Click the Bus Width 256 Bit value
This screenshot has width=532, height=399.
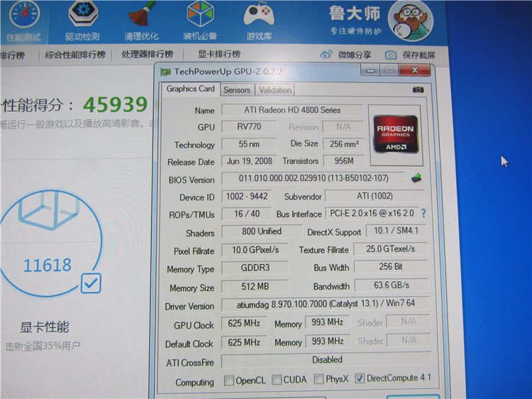pyautogui.click(x=391, y=267)
